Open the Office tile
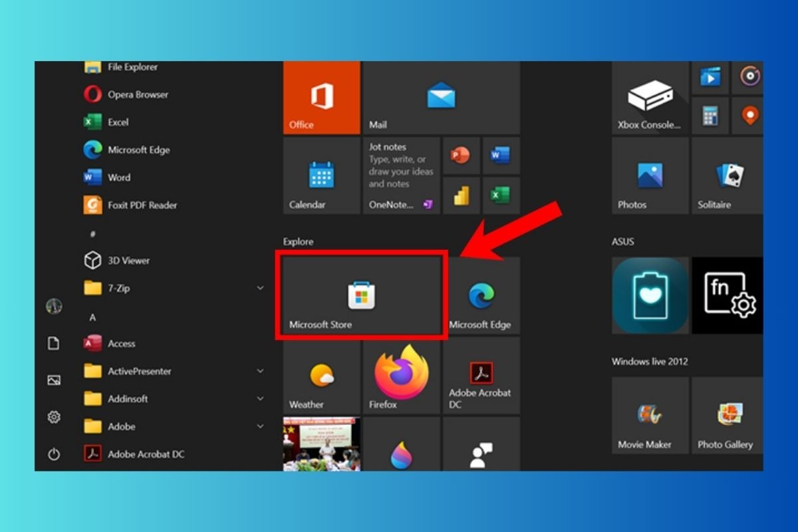Viewport: 798px width, 532px height. coord(322,98)
